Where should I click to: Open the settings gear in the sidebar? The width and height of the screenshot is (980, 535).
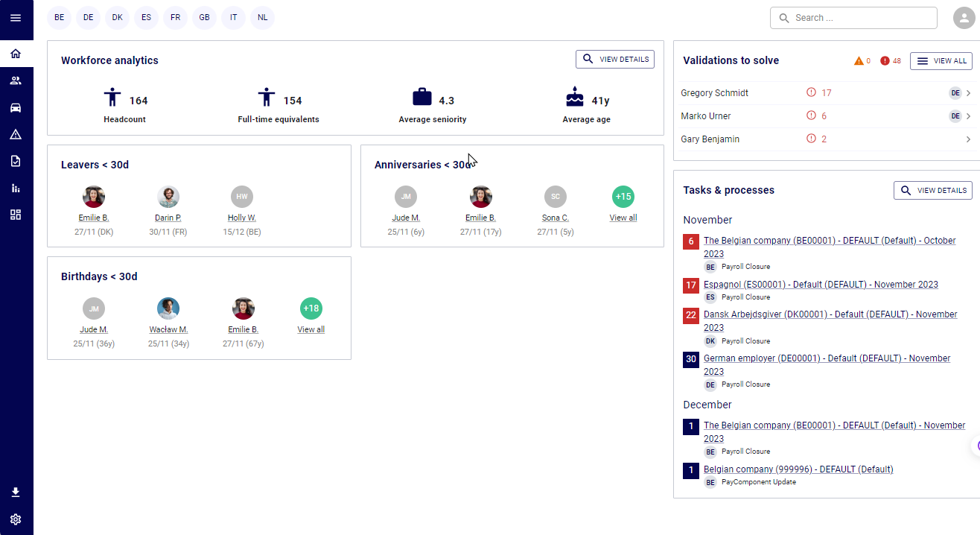[x=16, y=519]
